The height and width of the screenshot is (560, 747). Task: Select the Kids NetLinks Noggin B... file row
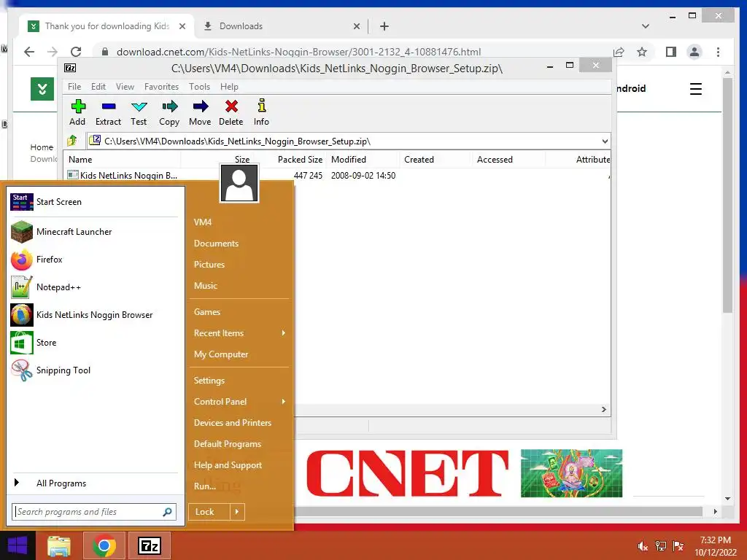pos(337,175)
